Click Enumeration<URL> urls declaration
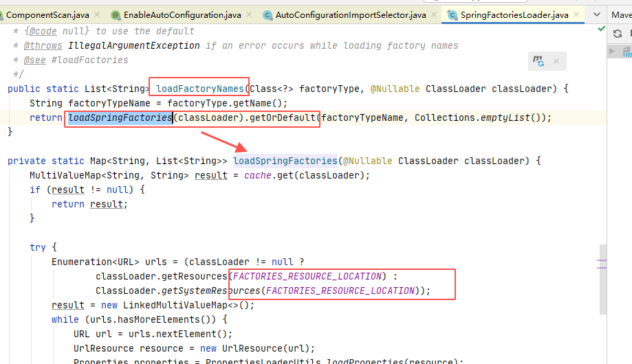Viewport: 632px width, 364px height. pos(109,262)
